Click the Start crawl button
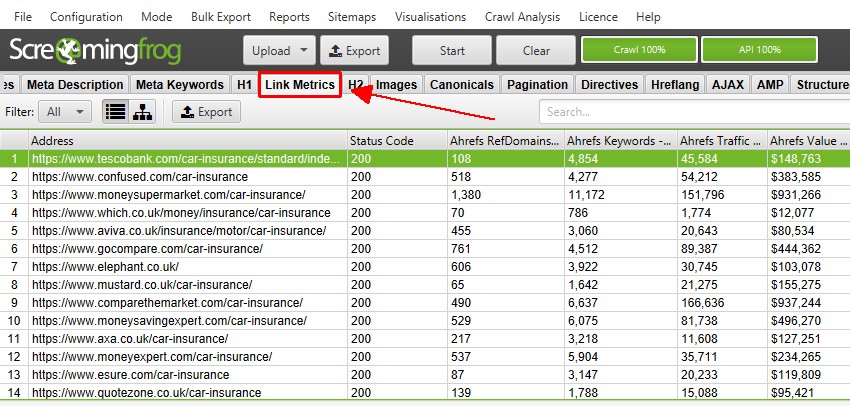Image resolution: width=850 pixels, height=406 pixels. point(452,50)
